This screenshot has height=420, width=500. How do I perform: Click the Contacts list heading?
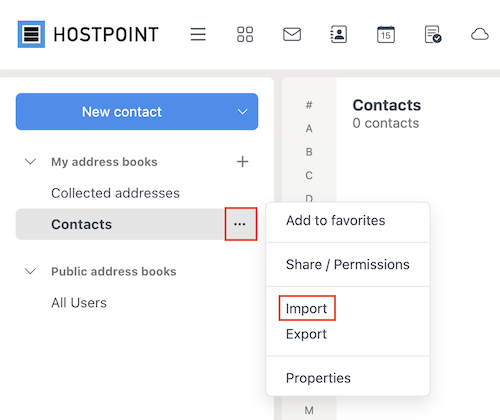387,105
